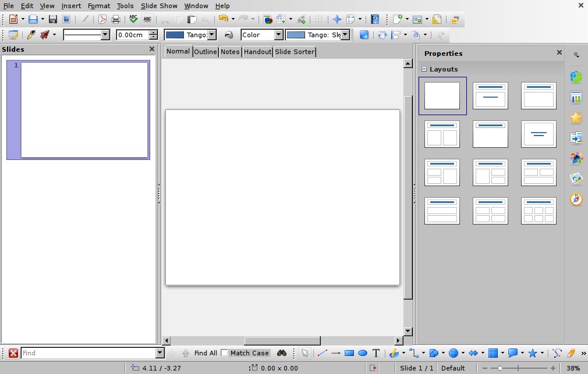Viewport: 588px width, 374px height.
Task: Click the Export as PDF icon
Action: 102,19
